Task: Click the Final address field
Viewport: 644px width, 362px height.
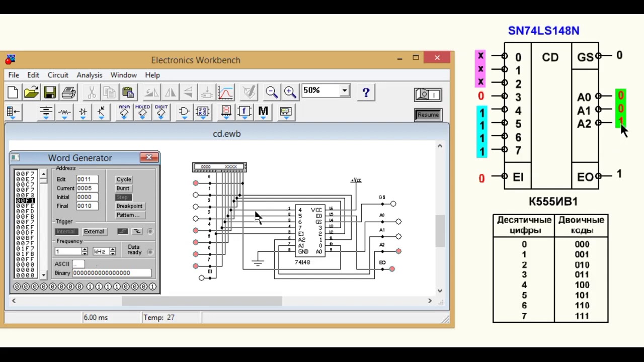Action: point(87,206)
